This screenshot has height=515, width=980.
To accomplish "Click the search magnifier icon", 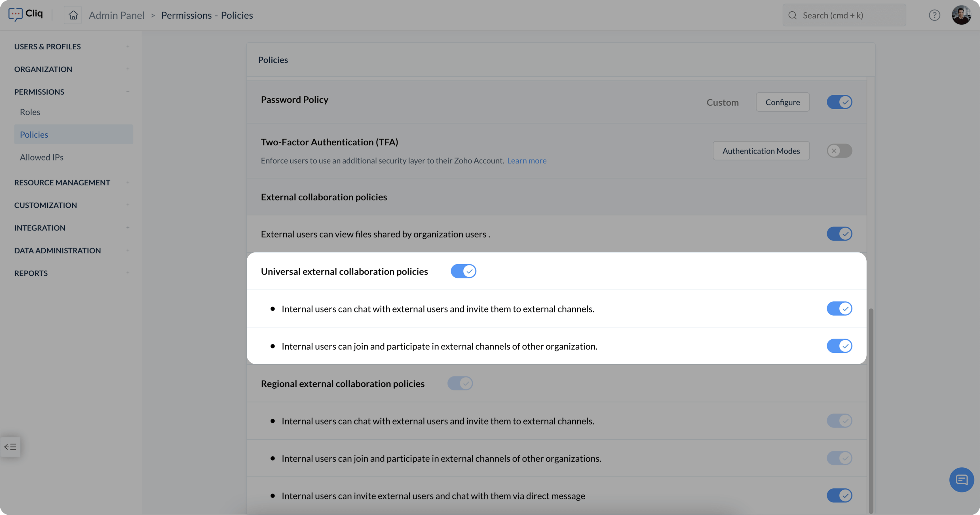I will 793,15.
